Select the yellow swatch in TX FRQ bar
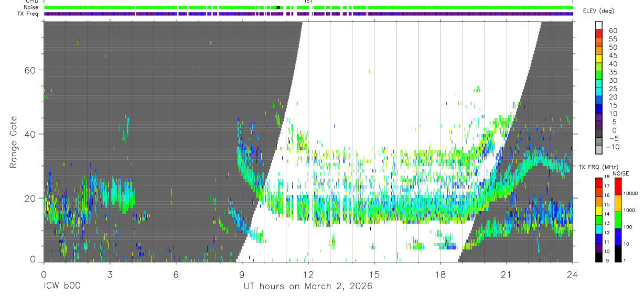The width and height of the screenshot is (644, 297). click(599, 210)
